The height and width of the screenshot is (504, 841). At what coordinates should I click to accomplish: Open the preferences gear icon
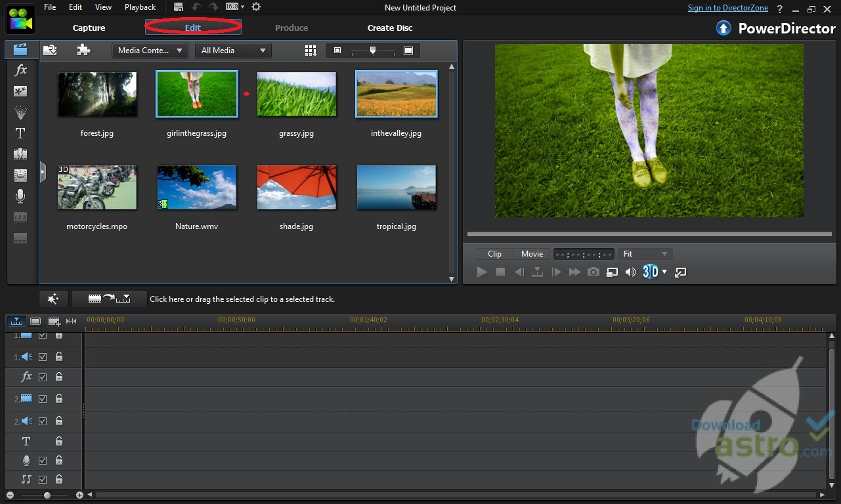(256, 7)
